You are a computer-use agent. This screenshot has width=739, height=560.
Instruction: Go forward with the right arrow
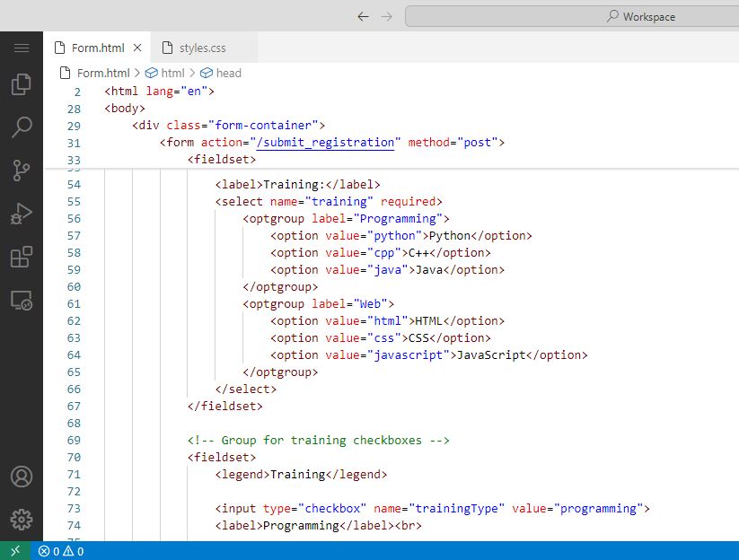pos(386,16)
